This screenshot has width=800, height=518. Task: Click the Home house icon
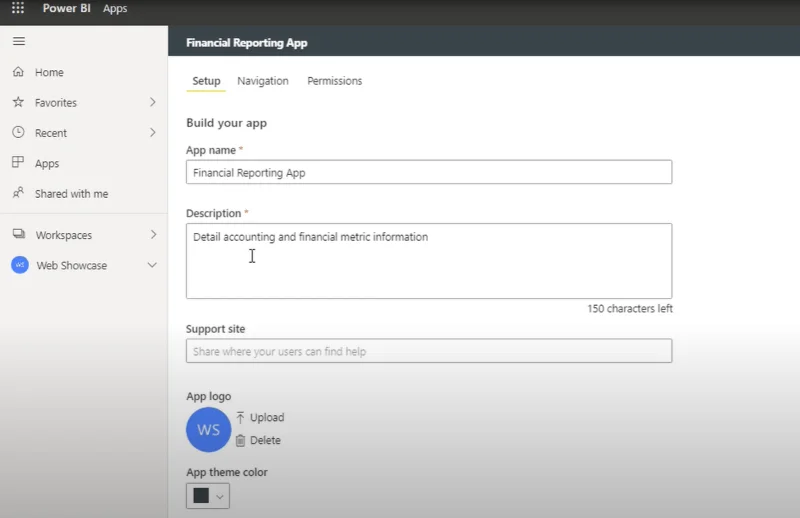click(18, 72)
